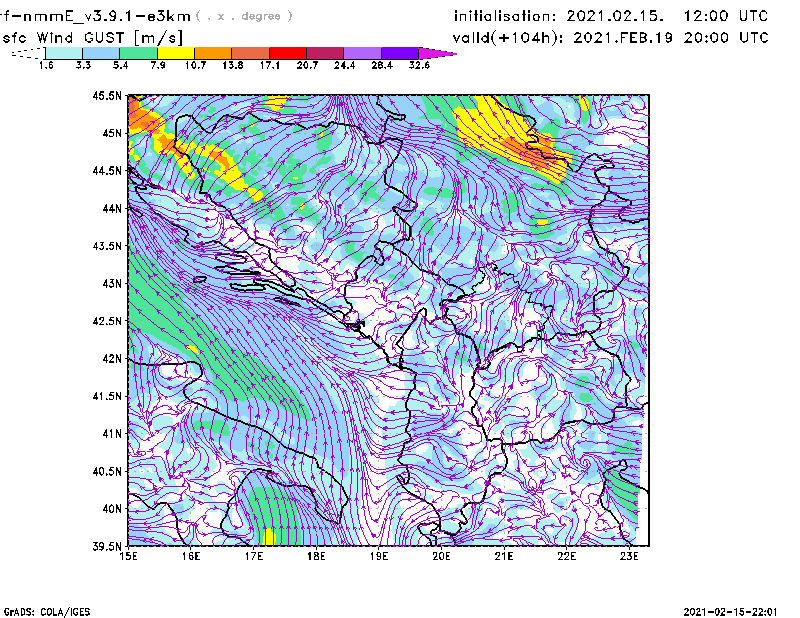Image resolution: width=800 pixels, height=618 pixels.
Task: Select the orange legend swatch (10.7–13.8)
Action: click(213, 53)
